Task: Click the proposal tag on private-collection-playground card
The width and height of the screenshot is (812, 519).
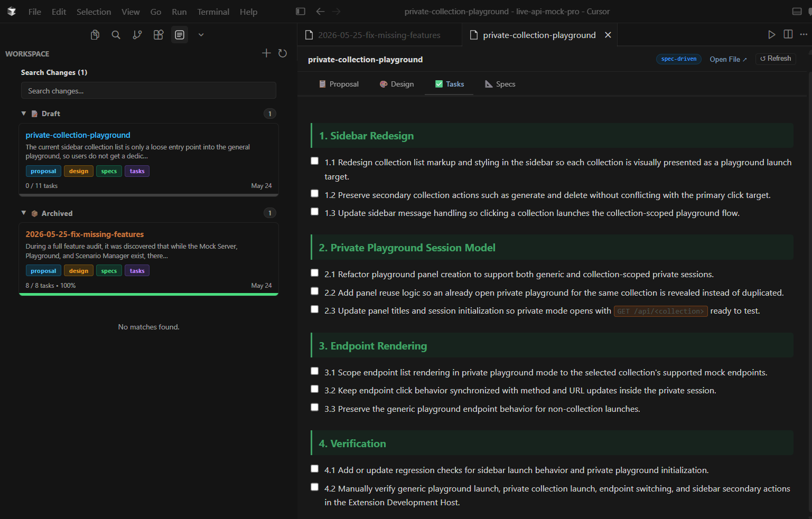Action: pos(43,171)
